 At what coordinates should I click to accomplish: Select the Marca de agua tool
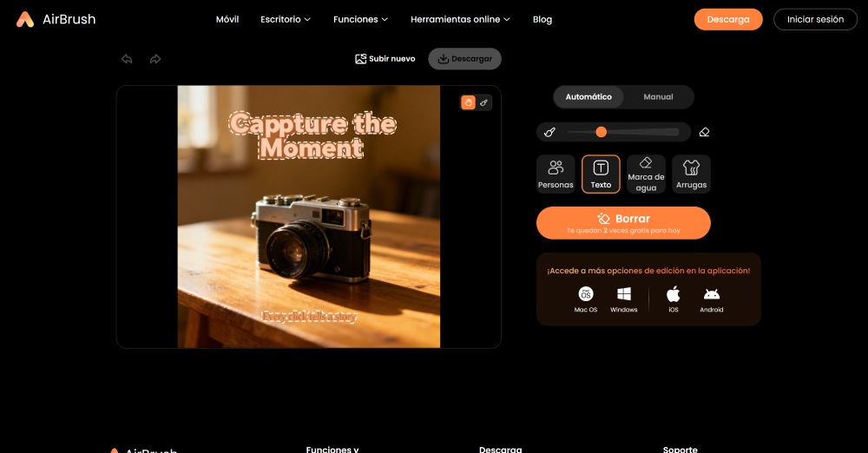(646, 174)
